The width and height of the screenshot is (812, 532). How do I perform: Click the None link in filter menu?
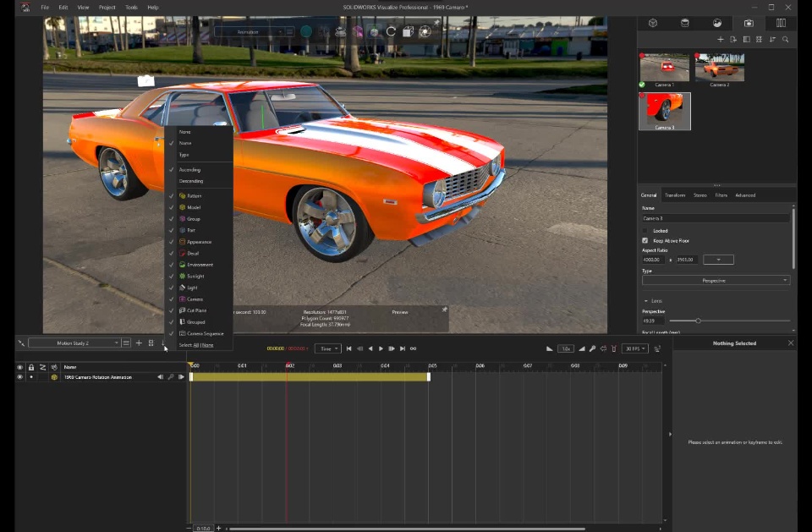[x=207, y=345]
